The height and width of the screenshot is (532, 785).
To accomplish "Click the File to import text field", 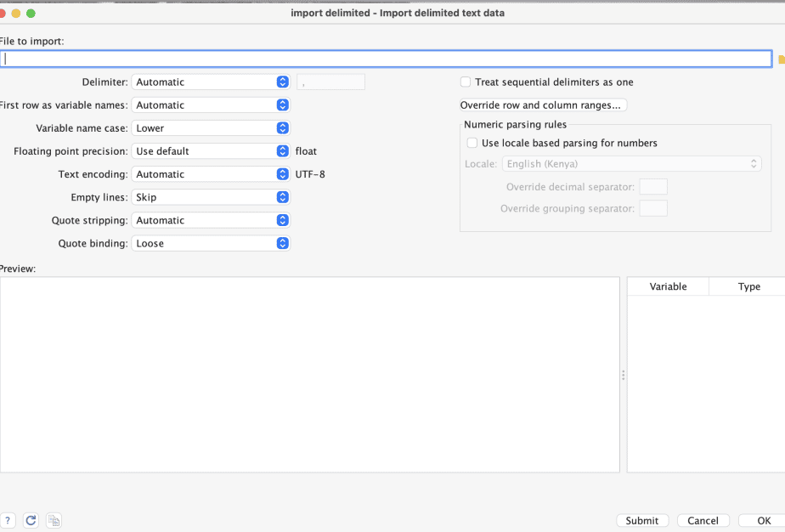I will [386, 59].
